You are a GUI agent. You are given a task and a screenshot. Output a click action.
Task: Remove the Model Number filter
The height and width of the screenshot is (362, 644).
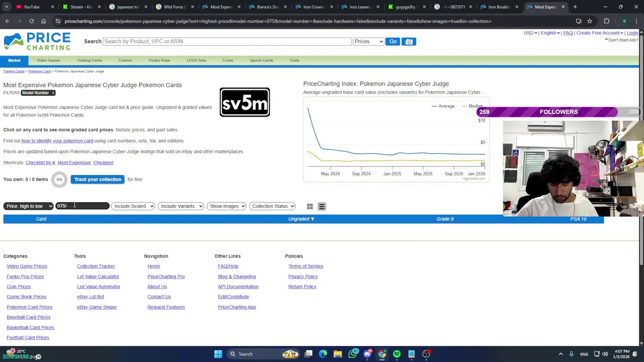[x=53, y=93]
